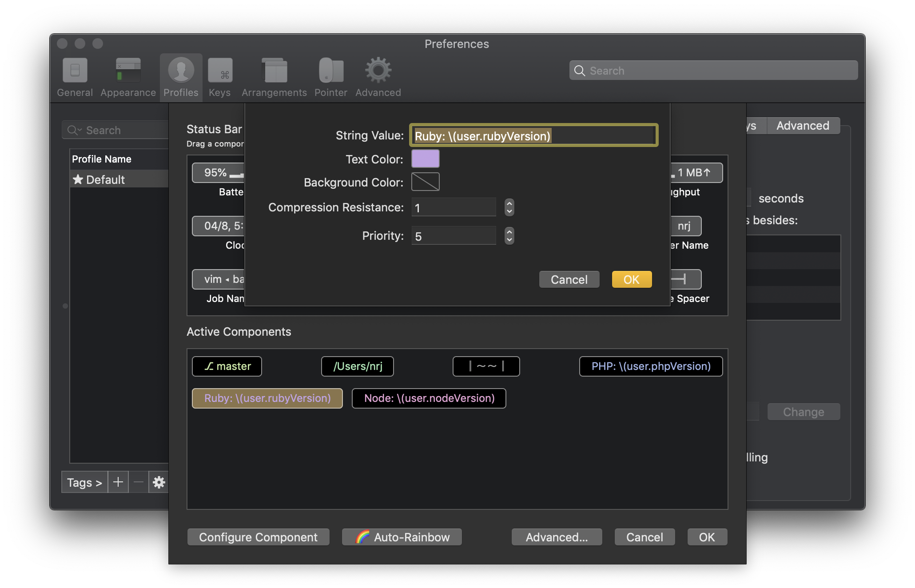Click the plus icon to add a profile
Viewport: 915px width, 588px height.
(118, 482)
